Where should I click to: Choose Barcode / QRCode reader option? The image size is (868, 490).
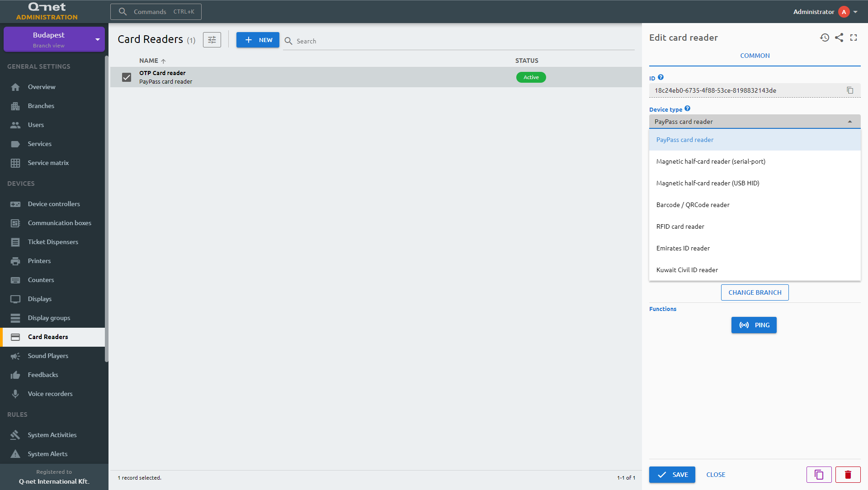point(755,205)
